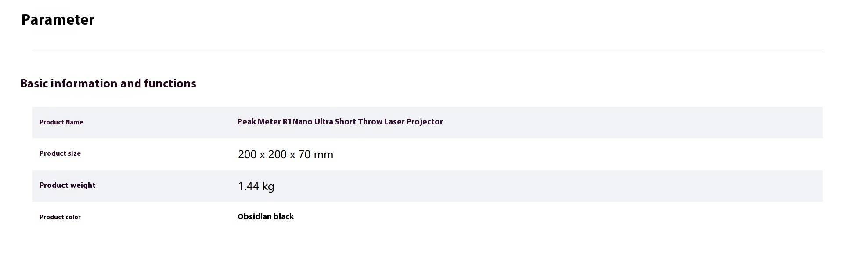Click the word "Ultra" in product name
This screenshot has width=868, height=273.
tap(324, 122)
